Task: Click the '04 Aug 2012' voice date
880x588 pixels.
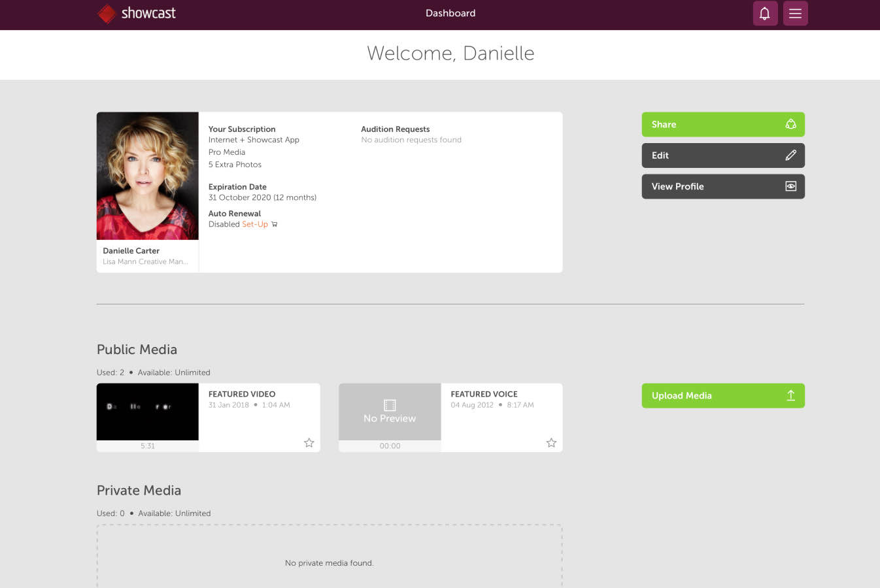Action: (x=472, y=405)
